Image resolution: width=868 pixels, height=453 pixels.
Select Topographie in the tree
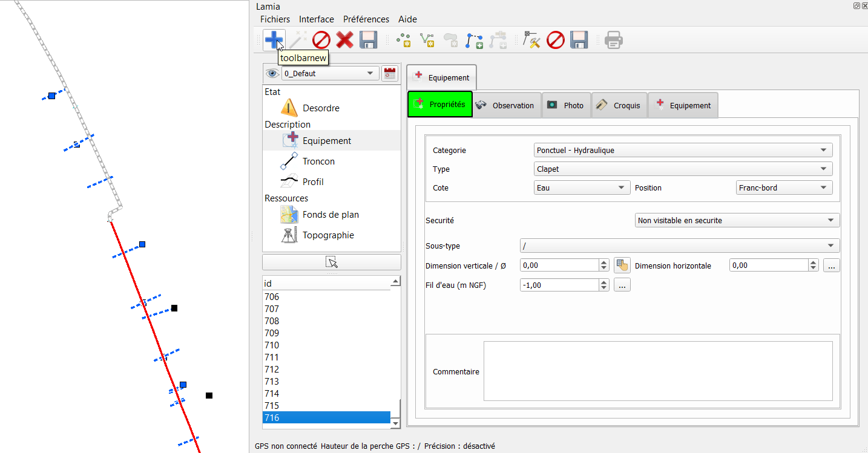pyautogui.click(x=328, y=235)
